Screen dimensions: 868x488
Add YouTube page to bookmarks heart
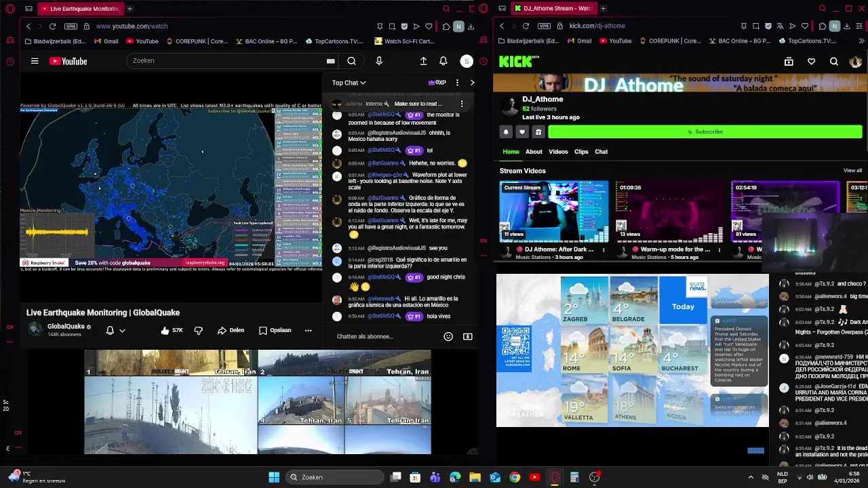(x=429, y=26)
